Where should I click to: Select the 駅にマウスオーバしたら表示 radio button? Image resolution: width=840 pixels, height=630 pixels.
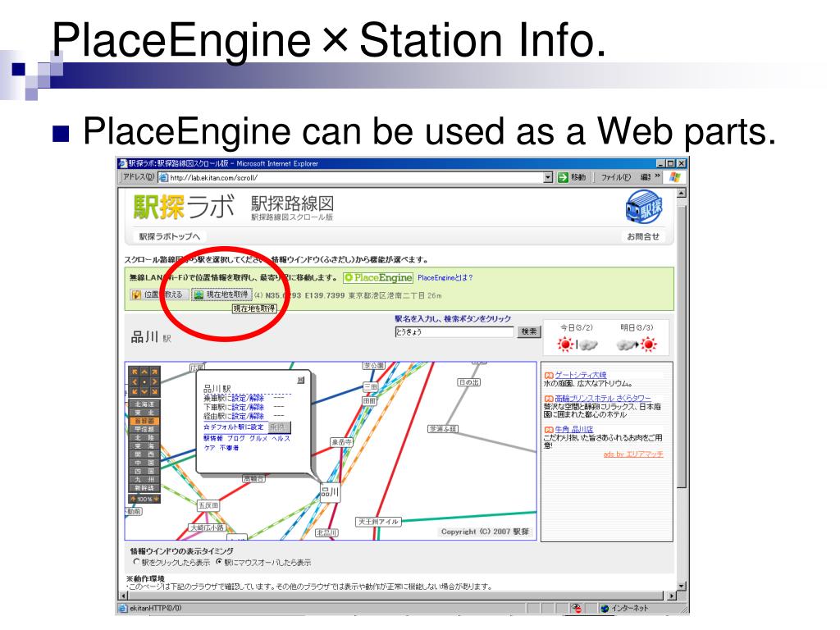click(x=218, y=561)
